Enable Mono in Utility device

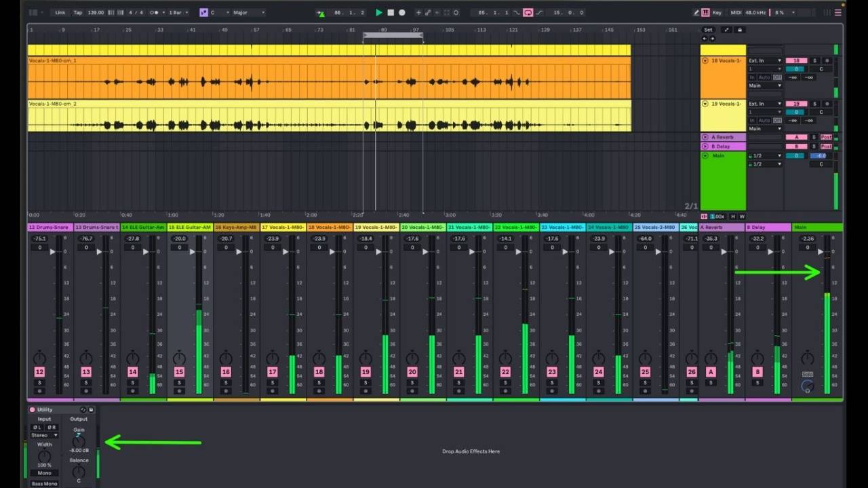click(44, 473)
